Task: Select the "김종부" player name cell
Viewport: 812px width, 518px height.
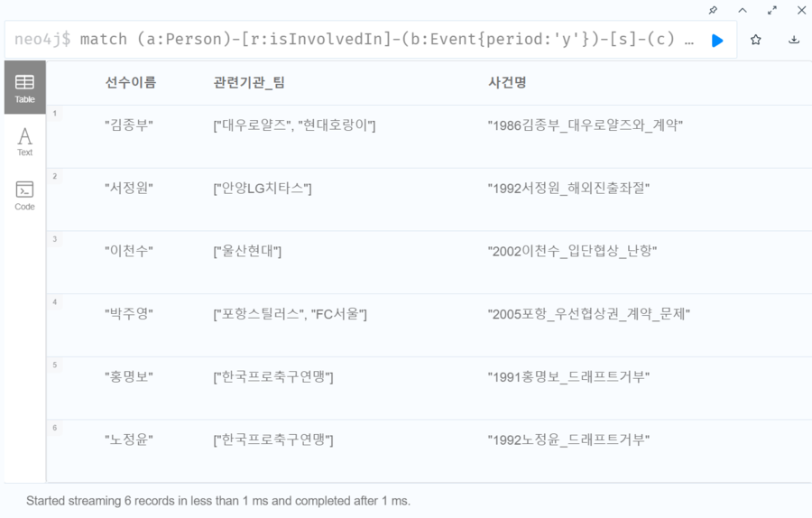Action: 129,125
